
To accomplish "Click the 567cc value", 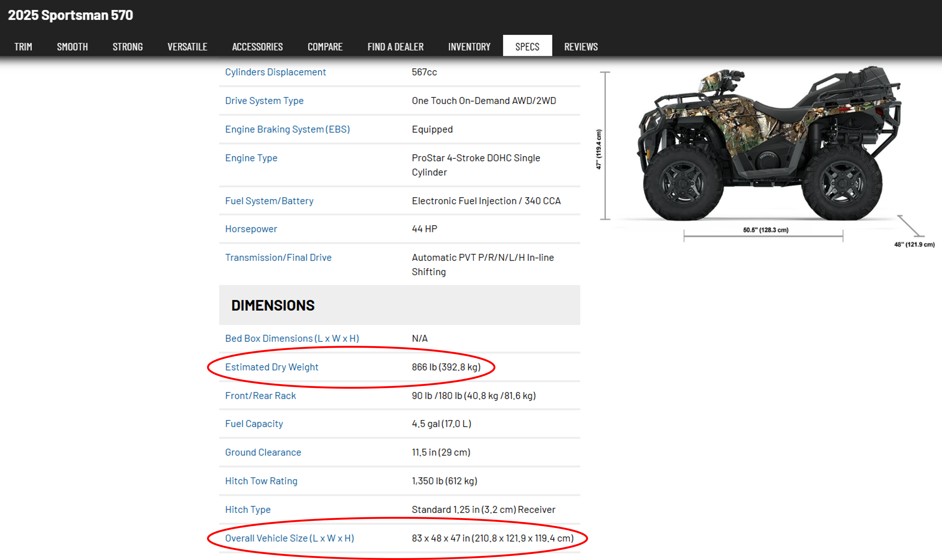I will 424,72.
